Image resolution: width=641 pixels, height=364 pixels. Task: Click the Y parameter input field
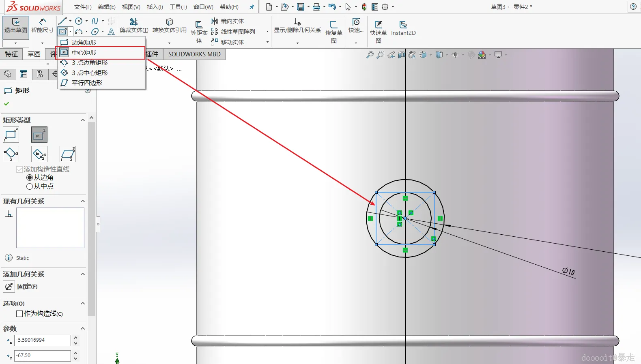(x=43, y=355)
